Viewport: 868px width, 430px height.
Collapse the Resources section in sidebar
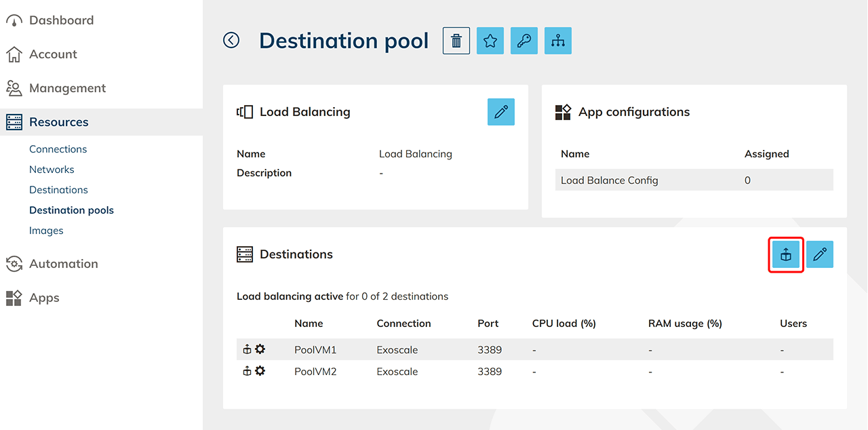pyautogui.click(x=58, y=122)
